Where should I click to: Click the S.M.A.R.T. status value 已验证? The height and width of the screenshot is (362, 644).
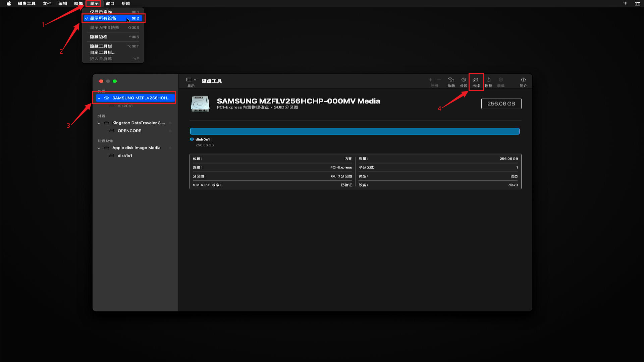346,185
